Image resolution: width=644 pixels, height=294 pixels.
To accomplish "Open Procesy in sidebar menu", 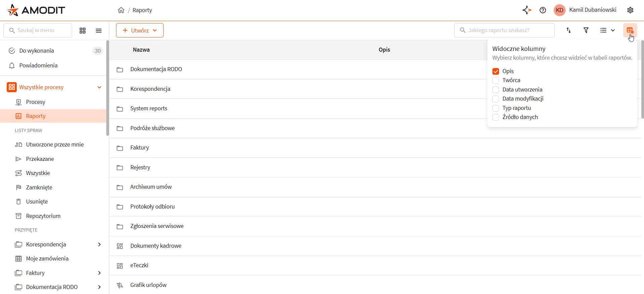I will click(36, 102).
